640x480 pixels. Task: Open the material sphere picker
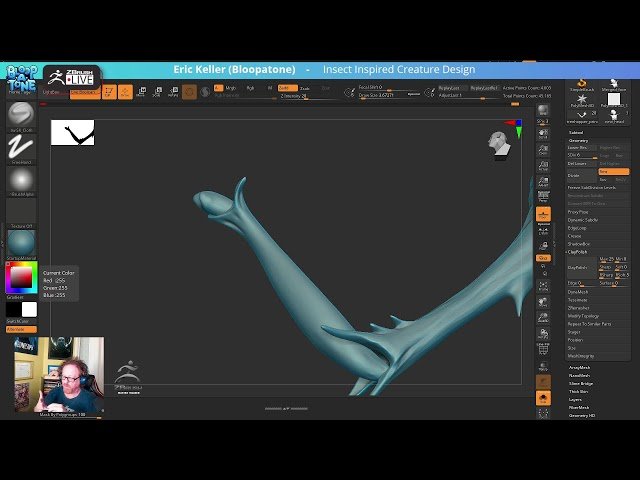click(x=21, y=243)
